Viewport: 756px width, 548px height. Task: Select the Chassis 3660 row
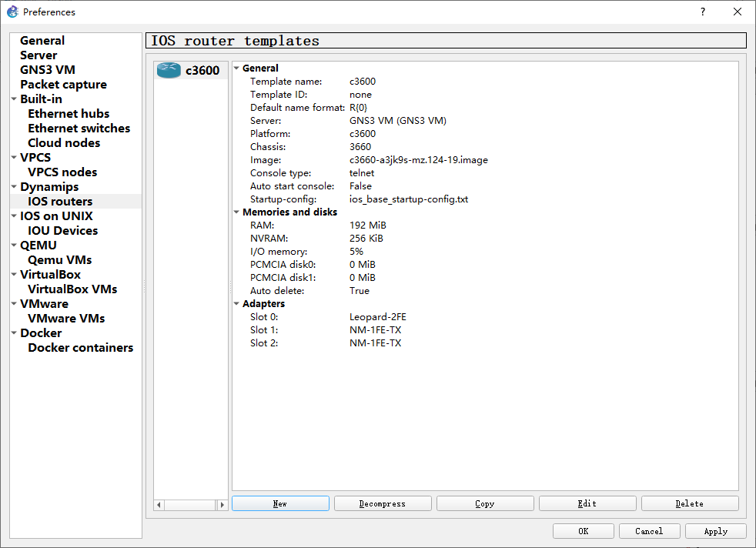485,146
